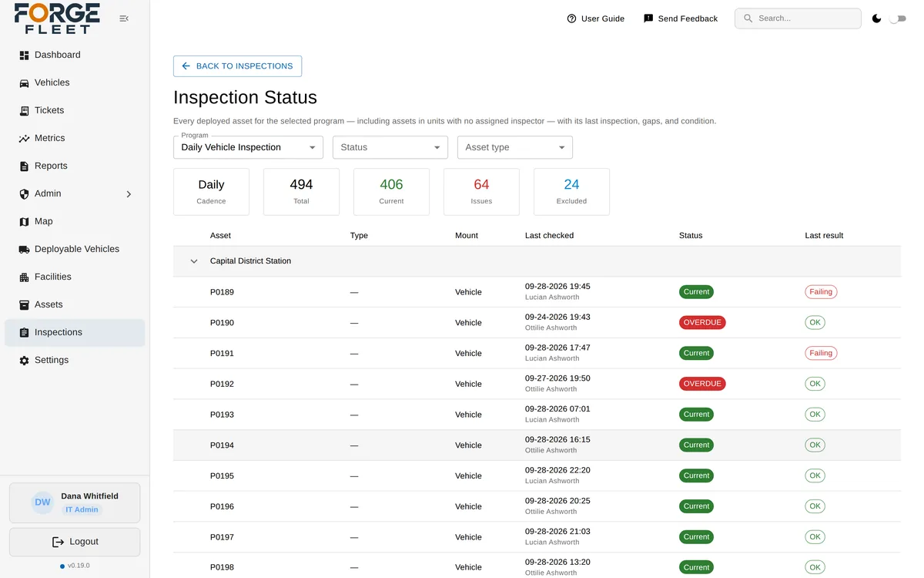Click the Asset column header
924x578 pixels.
pyautogui.click(x=220, y=236)
